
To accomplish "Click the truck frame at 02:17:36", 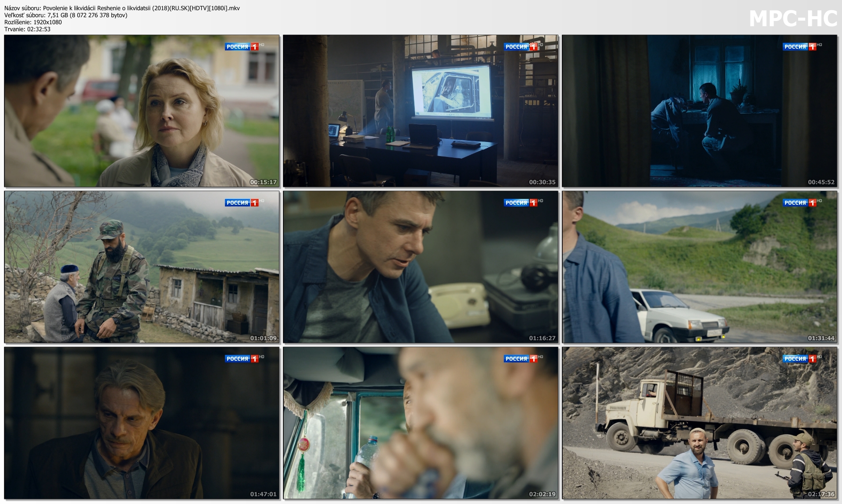I will pos(699,423).
